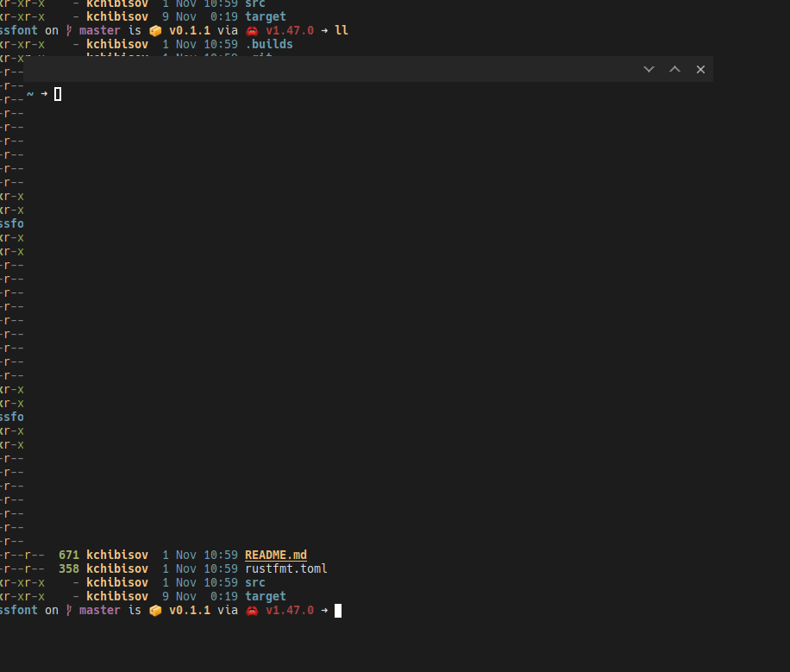This screenshot has width=790, height=672.
Task: Click the README.md file name
Action: coord(276,555)
